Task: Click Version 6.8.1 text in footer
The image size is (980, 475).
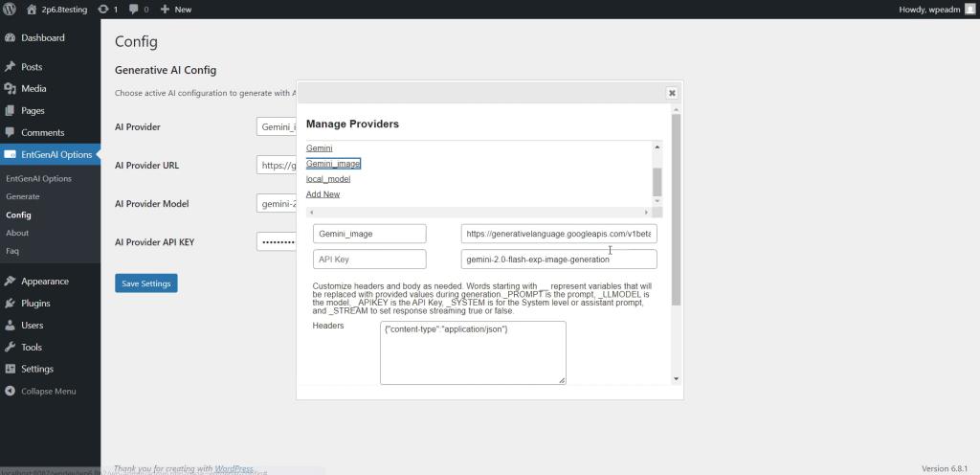Action: click(x=945, y=468)
